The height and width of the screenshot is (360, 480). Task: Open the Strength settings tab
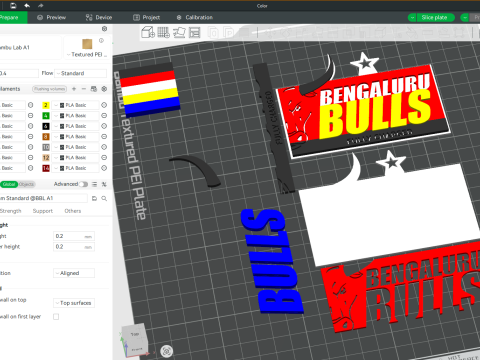pos(10,211)
